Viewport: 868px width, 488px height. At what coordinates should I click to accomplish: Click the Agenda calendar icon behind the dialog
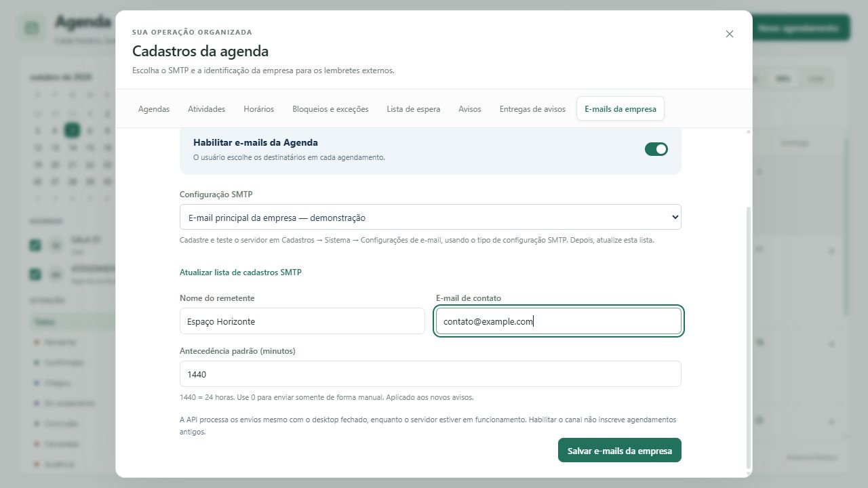[x=31, y=28]
